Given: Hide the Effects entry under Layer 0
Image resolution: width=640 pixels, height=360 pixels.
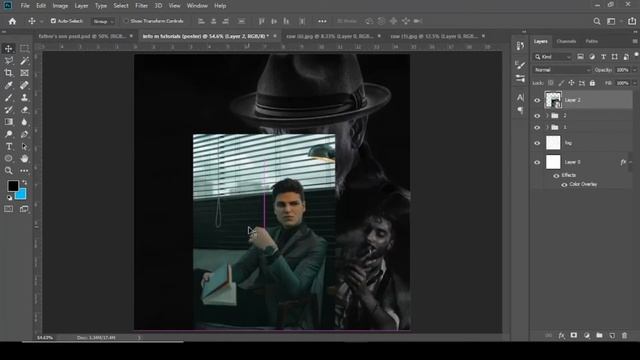Looking at the screenshot, I should (x=556, y=176).
